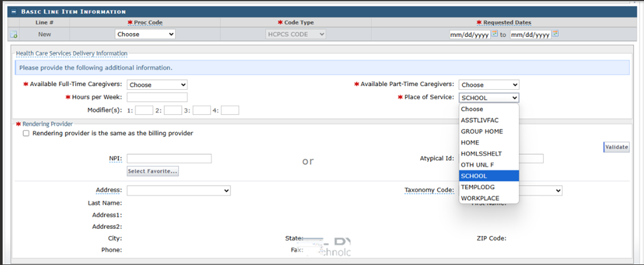The width and height of the screenshot is (644, 265).
Task: Open the Proc Code dropdown
Action: [145, 34]
